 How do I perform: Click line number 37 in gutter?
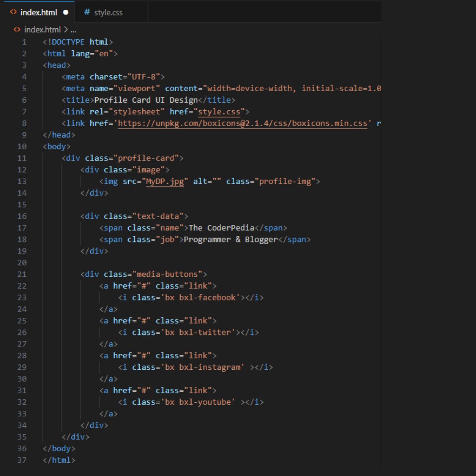tap(22, 460)
